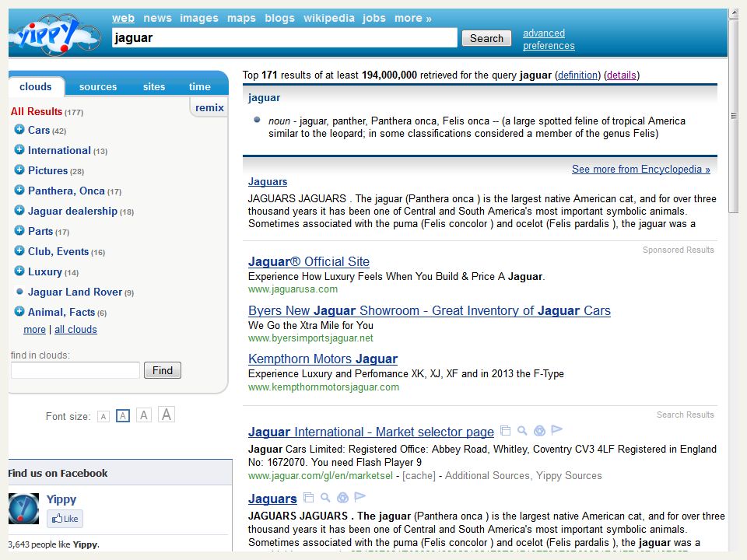747x560 pixels.
Task: Open the Jaguar Land Rover cloud
Action: [75, 292]
